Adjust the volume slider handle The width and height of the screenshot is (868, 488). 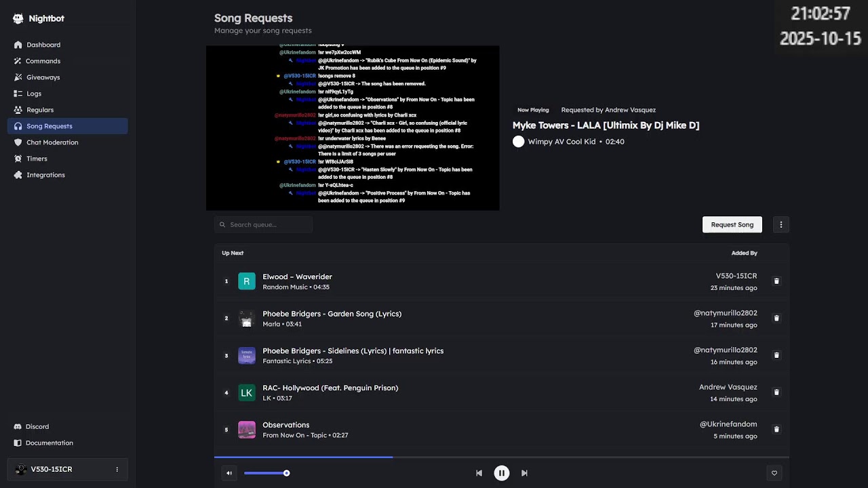coord(287,473)
